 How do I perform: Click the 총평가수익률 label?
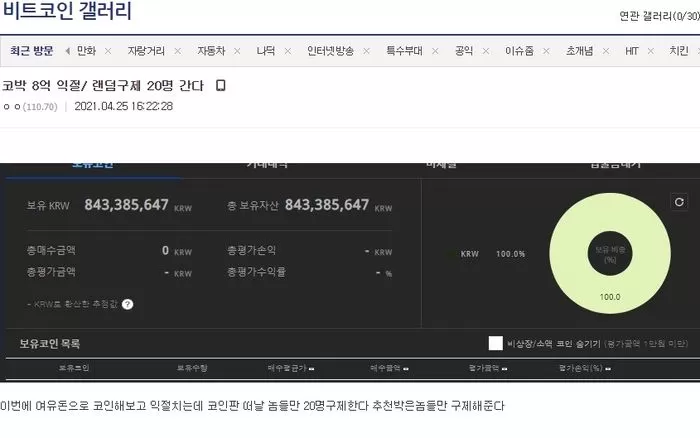(256, 272)
